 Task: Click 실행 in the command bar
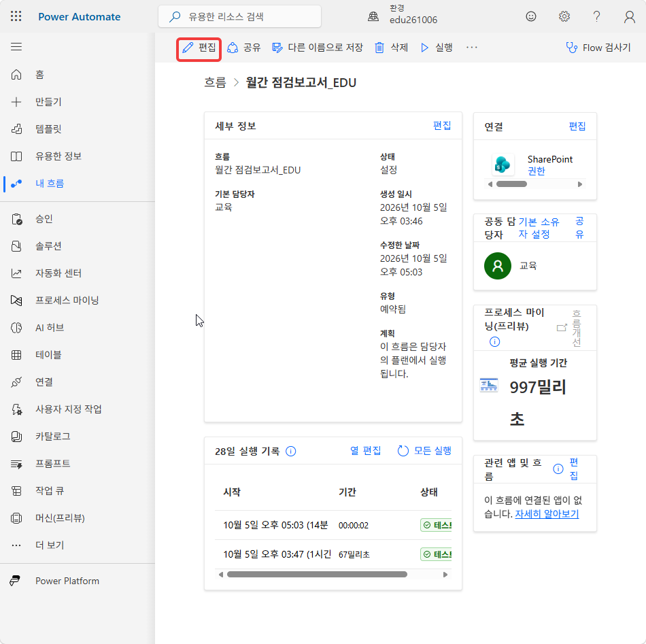(x=437, y=48)
